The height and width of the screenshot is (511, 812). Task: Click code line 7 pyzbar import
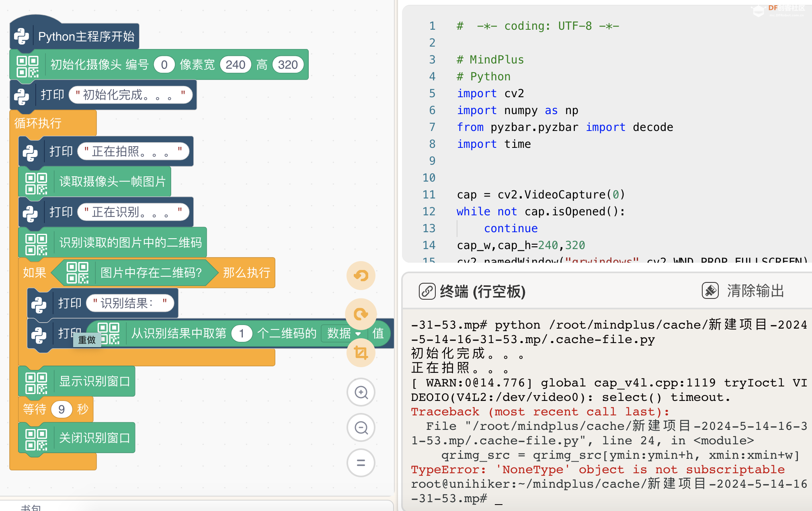click(x=565, y=127)
